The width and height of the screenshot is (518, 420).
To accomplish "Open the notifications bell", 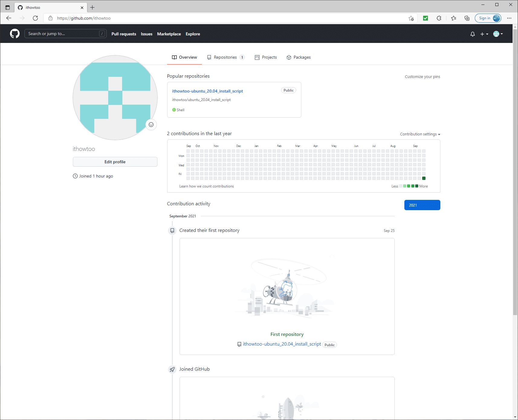I will pyautogui.click(x=473, y=34).
